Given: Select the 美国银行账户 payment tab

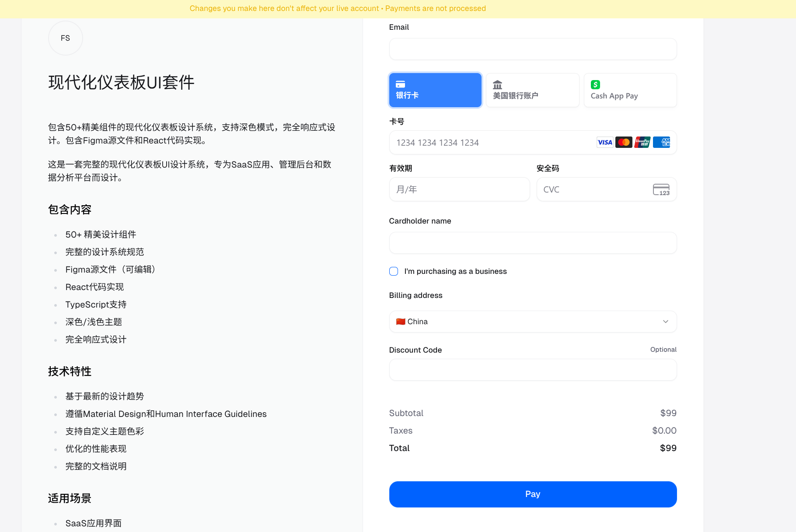Looking at the screenshot, I should [532, 90].
